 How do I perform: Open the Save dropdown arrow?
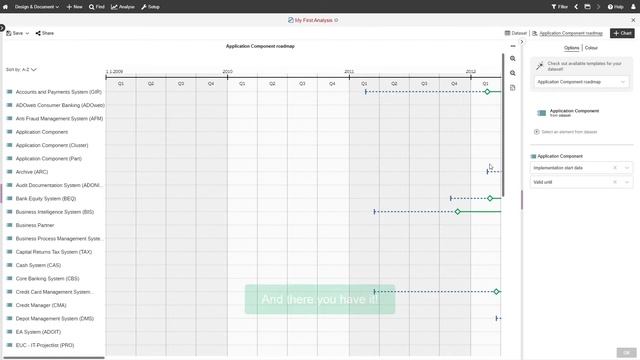coord(27,33)
